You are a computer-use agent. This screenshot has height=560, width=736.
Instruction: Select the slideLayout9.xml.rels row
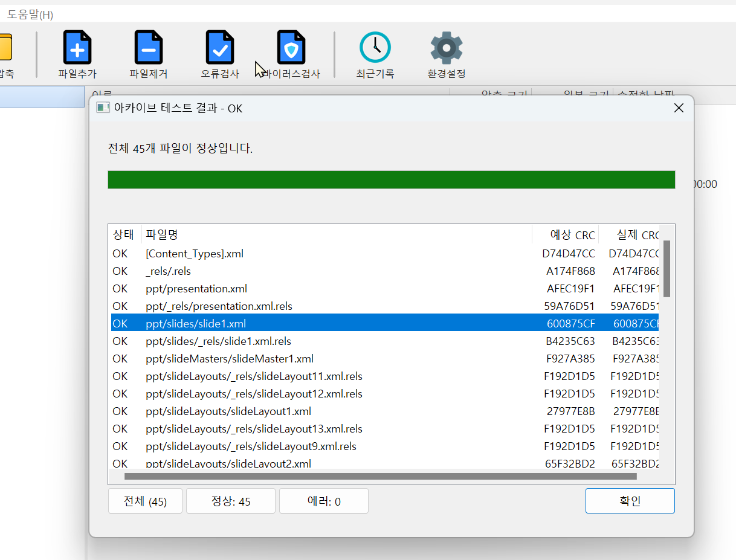click(385, 446)
